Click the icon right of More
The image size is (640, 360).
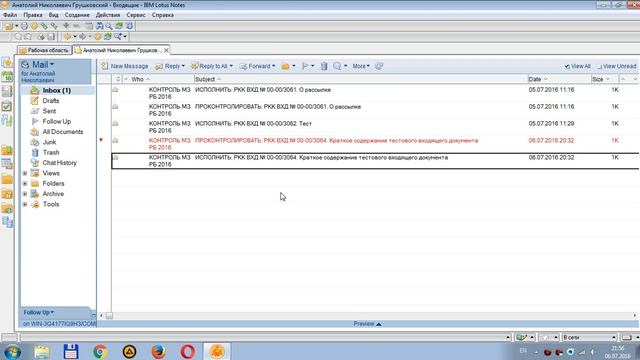coord(379,66)
